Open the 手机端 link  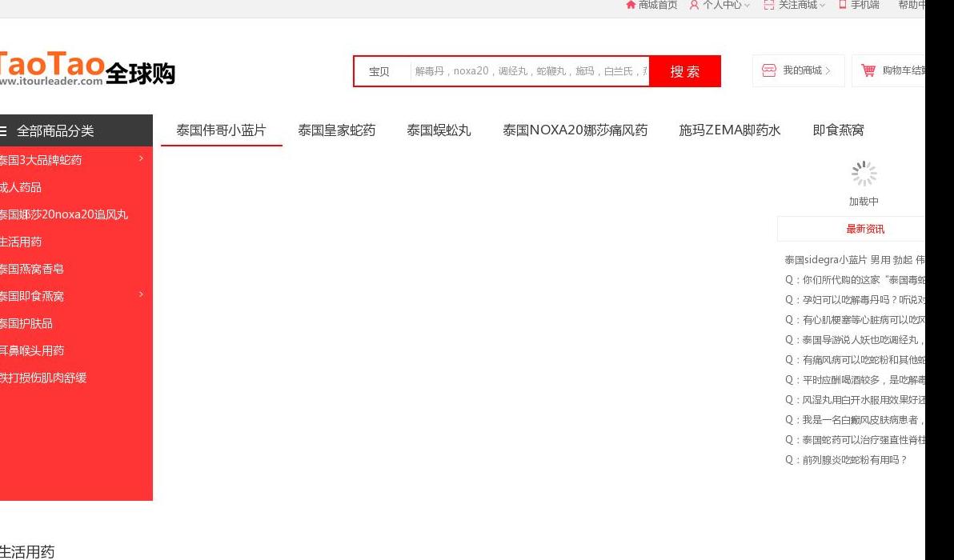864,5
